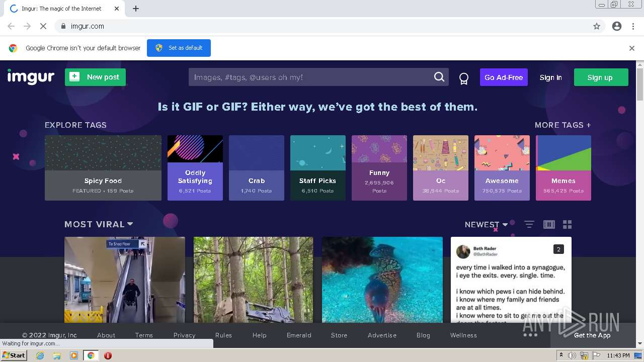This screenshot has width=644, height=362.
Task: Click the Help footer link
Action: pos(260,335)
